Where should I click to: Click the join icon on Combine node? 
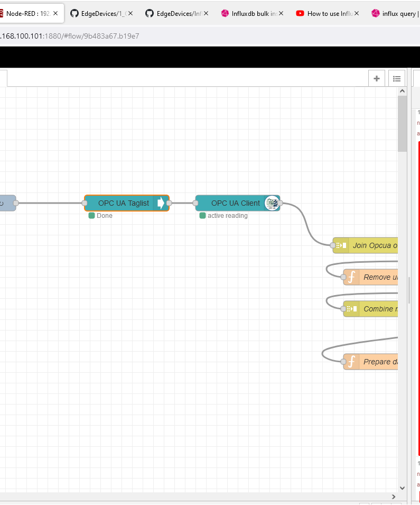(x=352, y=309)
